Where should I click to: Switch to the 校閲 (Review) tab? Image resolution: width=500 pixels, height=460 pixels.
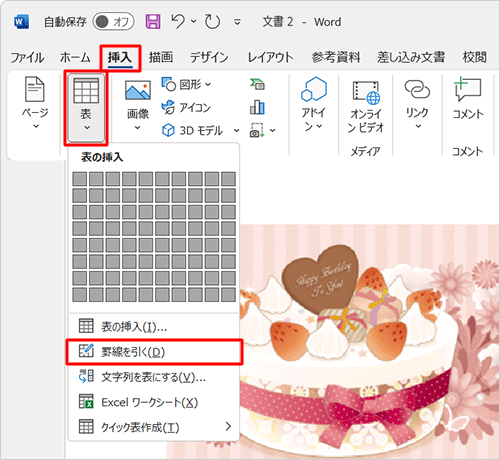475,58
